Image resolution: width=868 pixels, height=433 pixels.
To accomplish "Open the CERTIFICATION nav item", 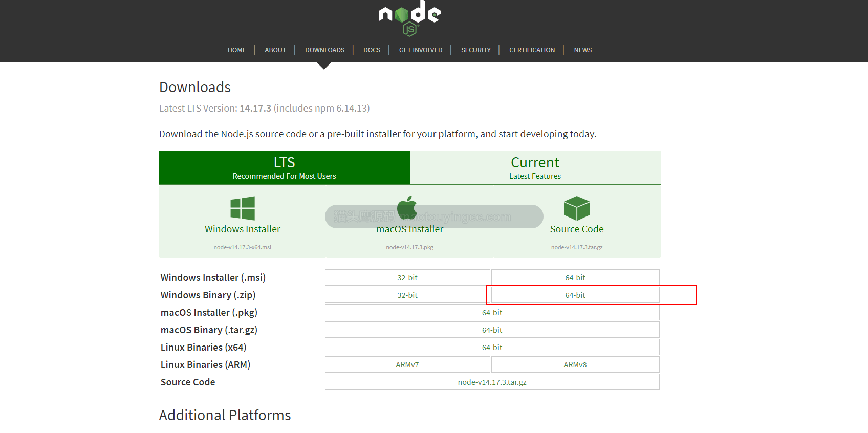I will coord(532,50).
